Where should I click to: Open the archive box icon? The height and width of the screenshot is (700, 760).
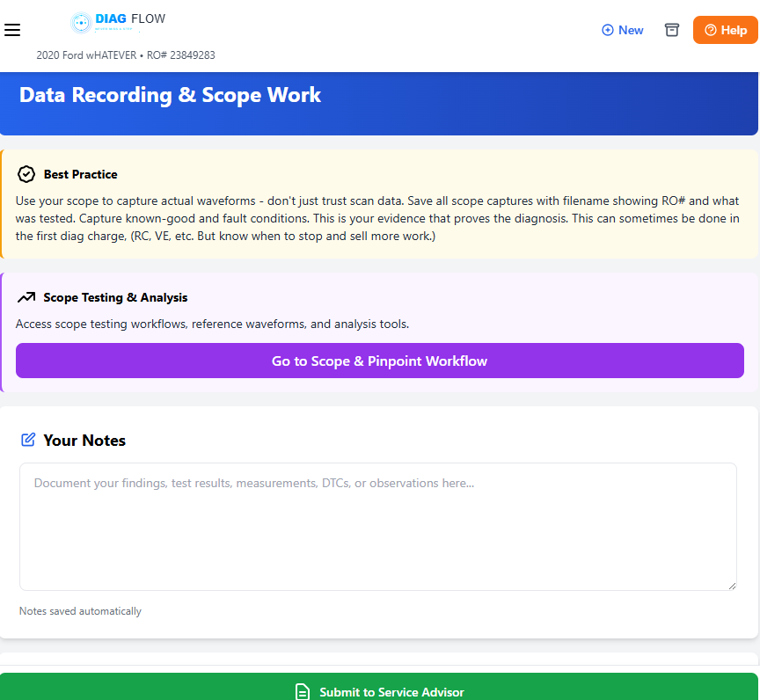[672, 30]
